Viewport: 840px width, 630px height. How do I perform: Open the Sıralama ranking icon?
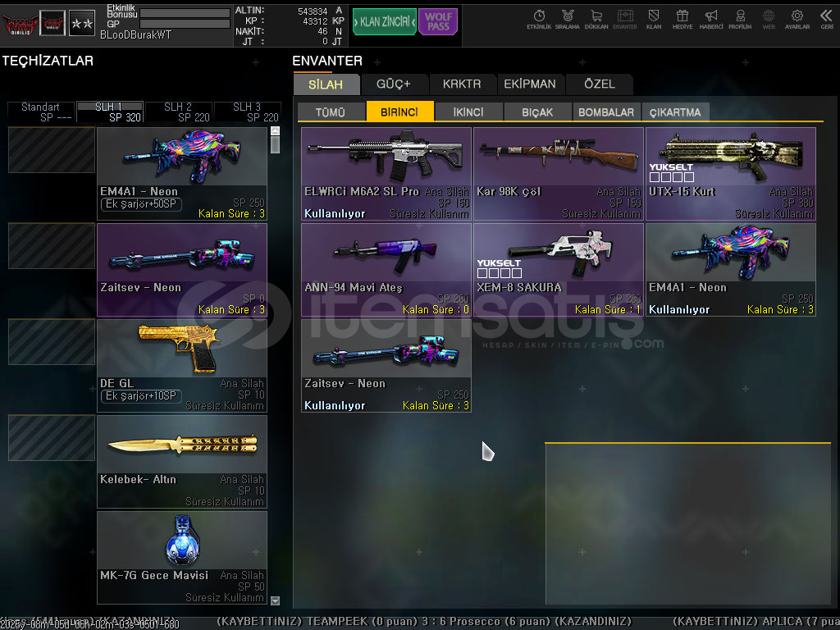coord(568,20)
